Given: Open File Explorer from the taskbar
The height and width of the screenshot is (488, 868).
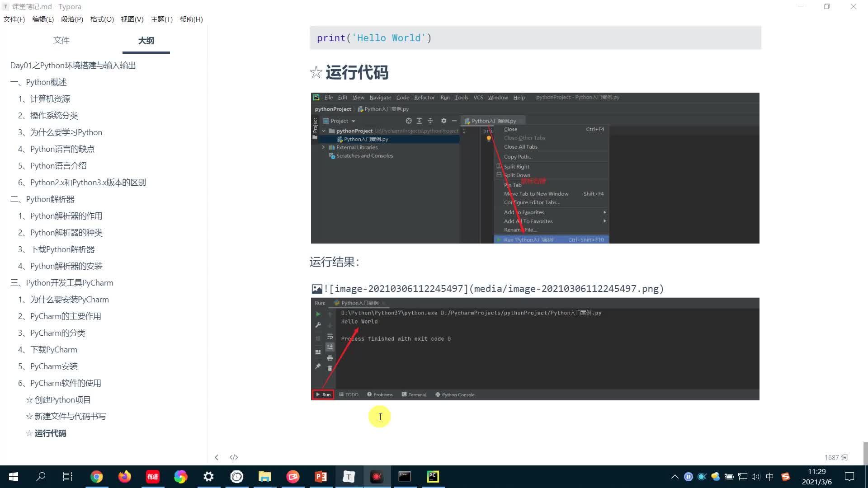Looking at the screenshot, I should (264, 477).
